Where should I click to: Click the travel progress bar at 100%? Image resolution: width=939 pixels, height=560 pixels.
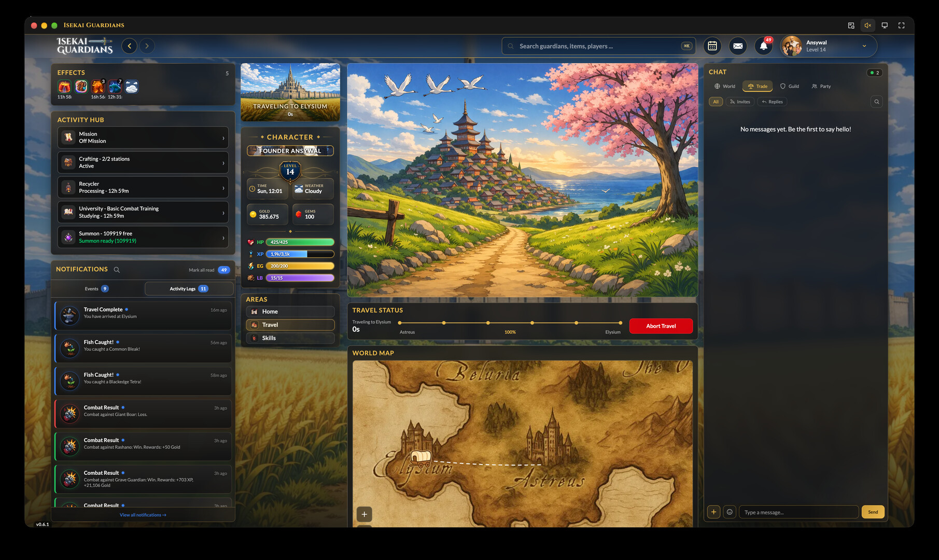[510, 323]
